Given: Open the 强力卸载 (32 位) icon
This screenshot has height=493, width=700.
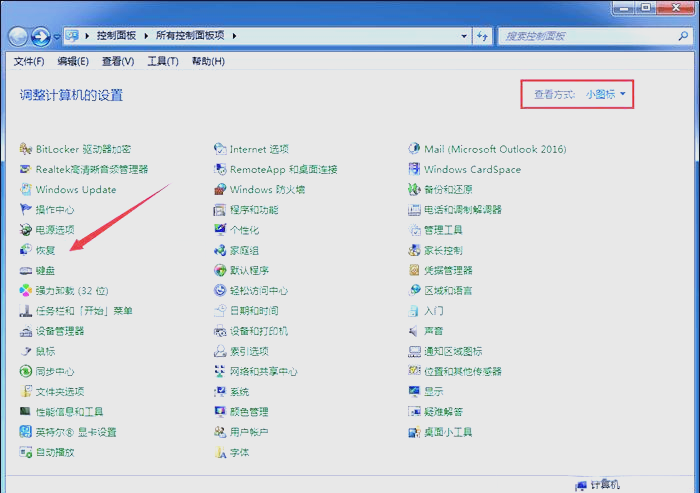Looking at the screenshot, I should pyautogui.click(x=26, y=291).
